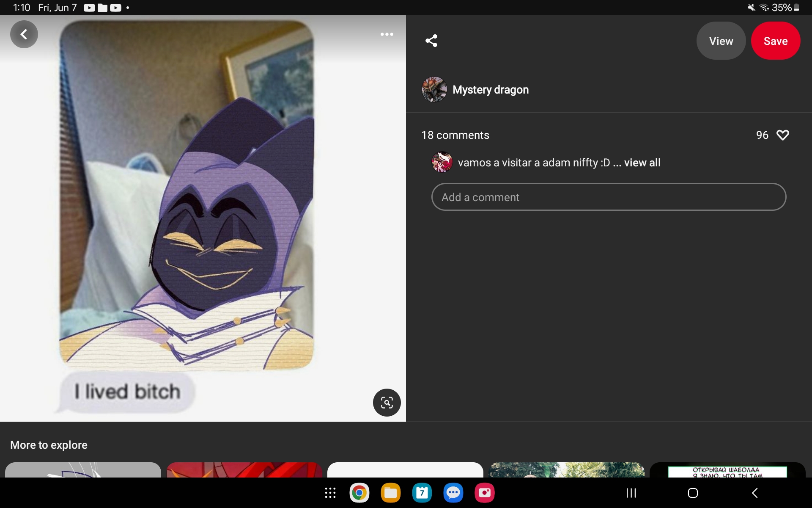Viewport: 812px width, 508px height.
Task: Launch Chrome from the taskbar
Action: [x=359, y=493]
